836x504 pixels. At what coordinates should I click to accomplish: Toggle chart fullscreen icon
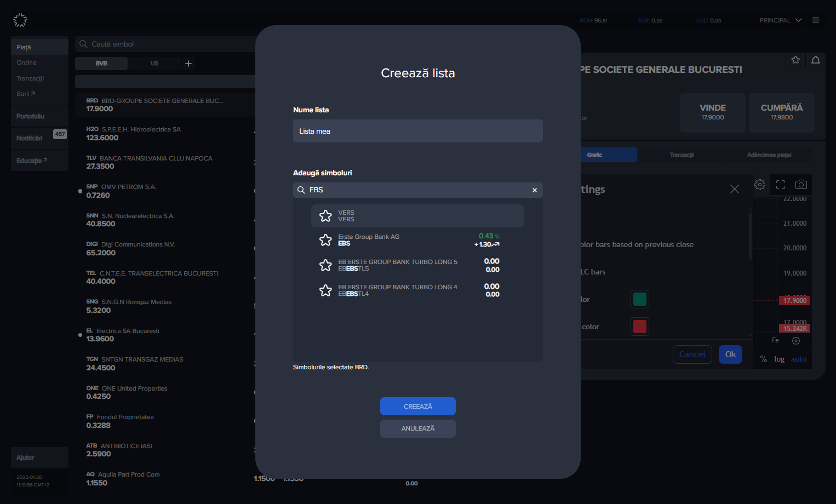pyautogui.click(x=781, y=185)
